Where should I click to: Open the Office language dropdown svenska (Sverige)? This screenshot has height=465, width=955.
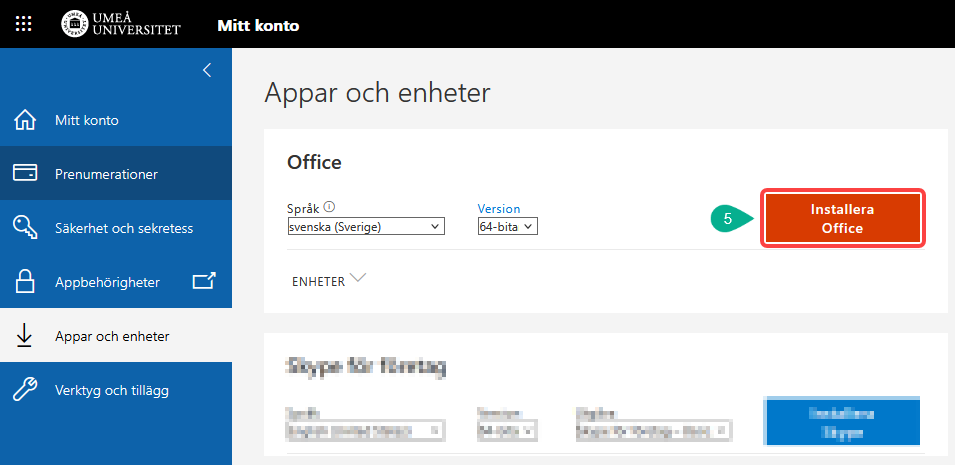tap(365, 227)
